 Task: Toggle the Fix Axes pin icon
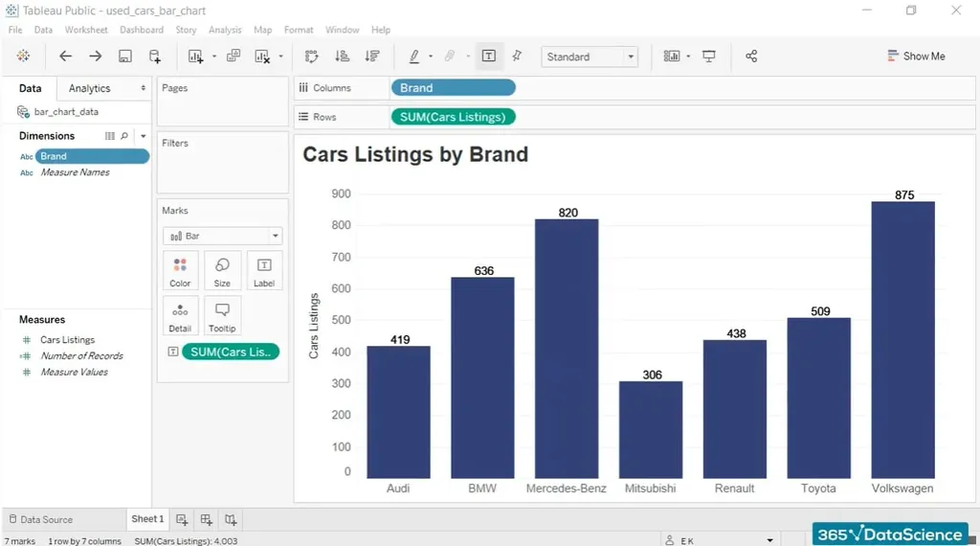click(517, 57)
